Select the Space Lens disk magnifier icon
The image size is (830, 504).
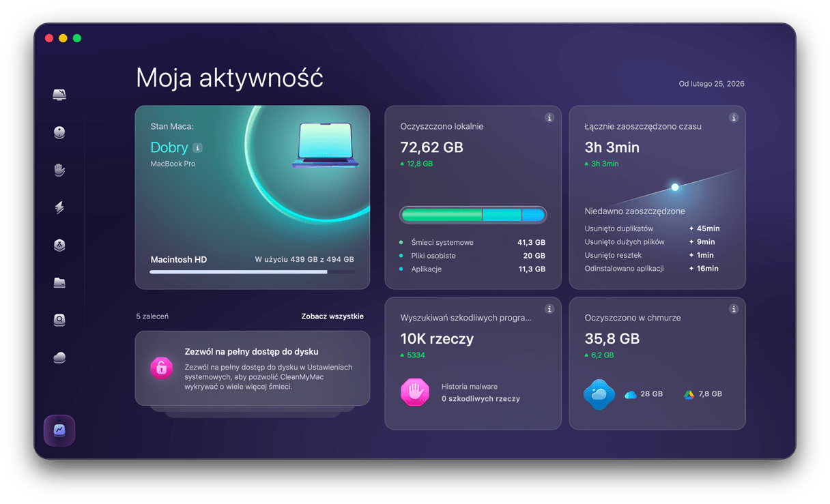pyautogui.click(x=59, y=320)
